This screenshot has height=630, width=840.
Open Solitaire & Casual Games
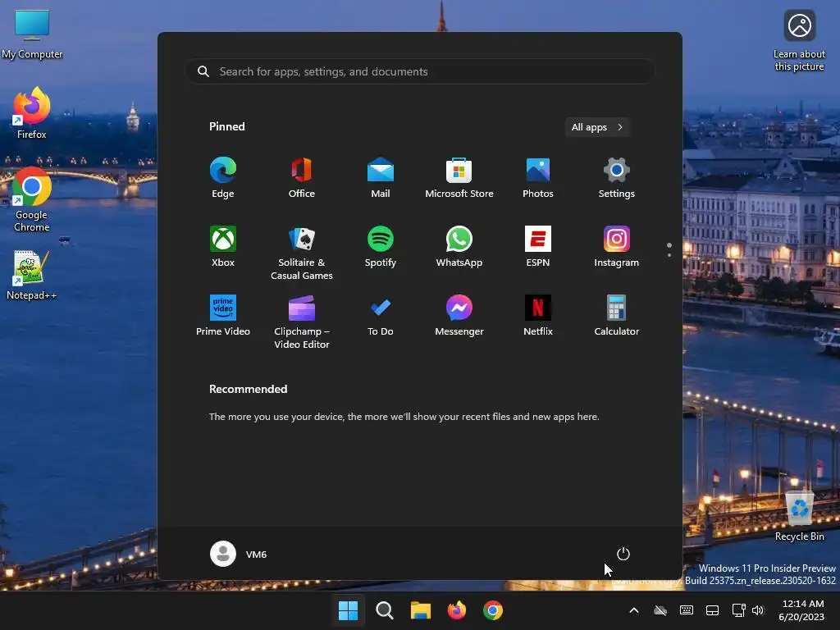click(x=302, y=253)
